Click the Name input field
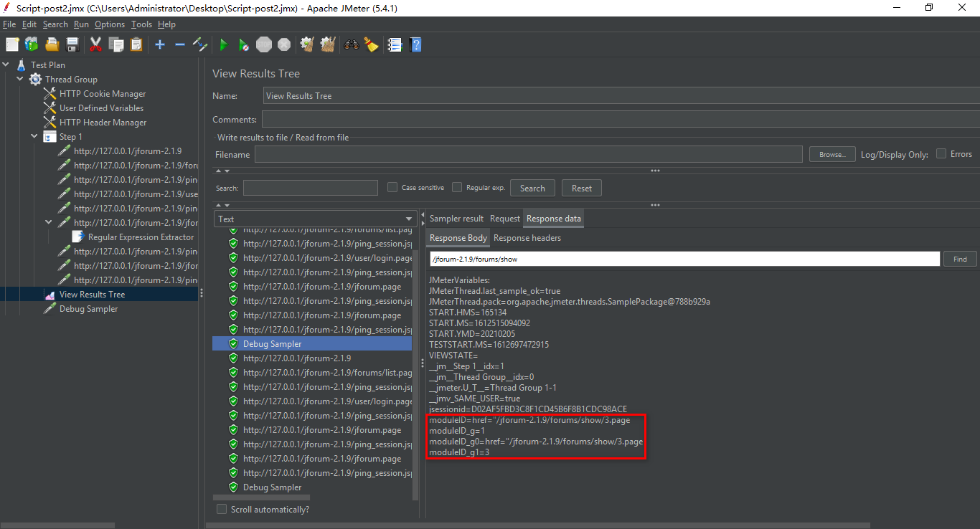The height and width of the screenshot is (529, 980). 621,96
